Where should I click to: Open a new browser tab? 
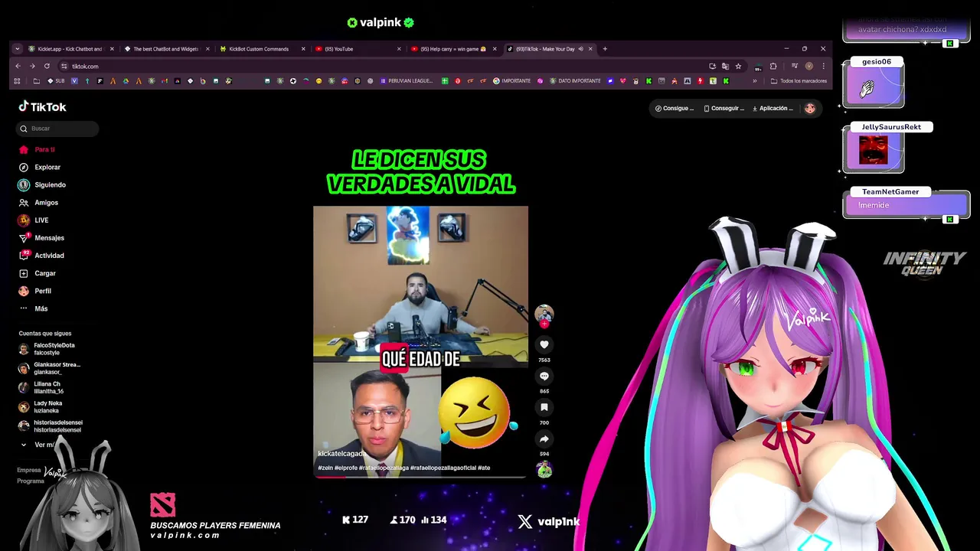pyautogui.click(x=605, y=49)
